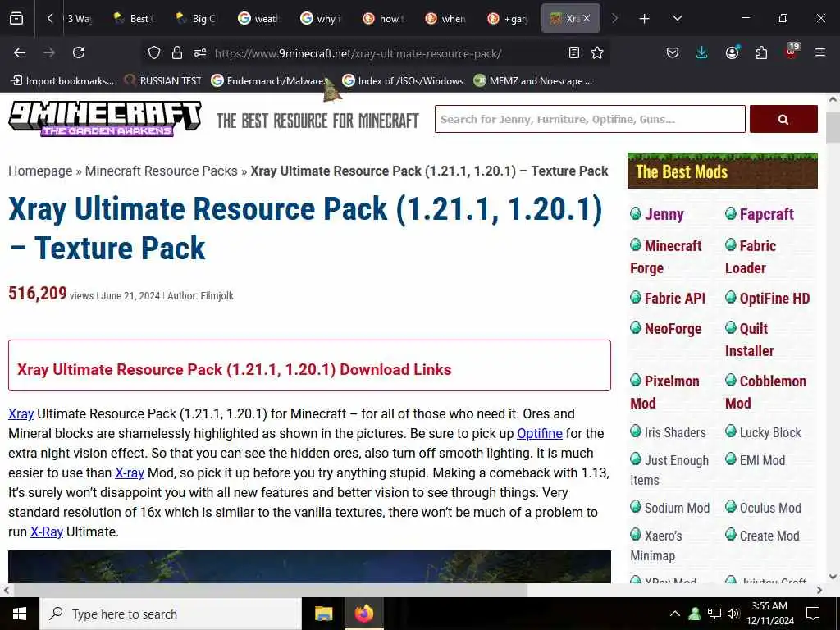Switch to the 'how t' DuckDuckGo tab
This screenshot has width=840, height=630.
click(x=384, y=18)
